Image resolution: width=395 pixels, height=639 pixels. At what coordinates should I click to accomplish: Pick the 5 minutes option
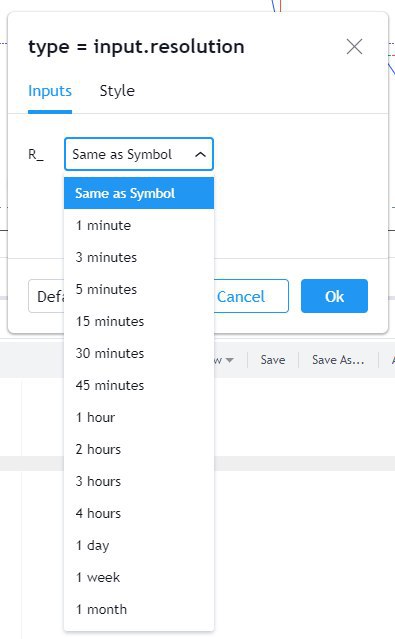coord(139,289)
